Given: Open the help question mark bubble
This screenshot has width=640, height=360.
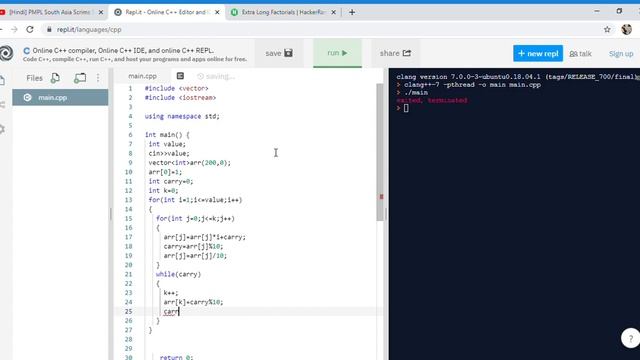Looking at the screenshot, I should (x=630, y=338).
